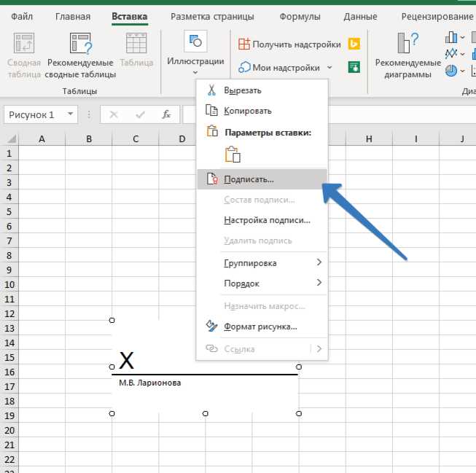The image size is (476, 473).
Task: Select row 1 header
Action: pyautogui.click(x=9, y=153)
